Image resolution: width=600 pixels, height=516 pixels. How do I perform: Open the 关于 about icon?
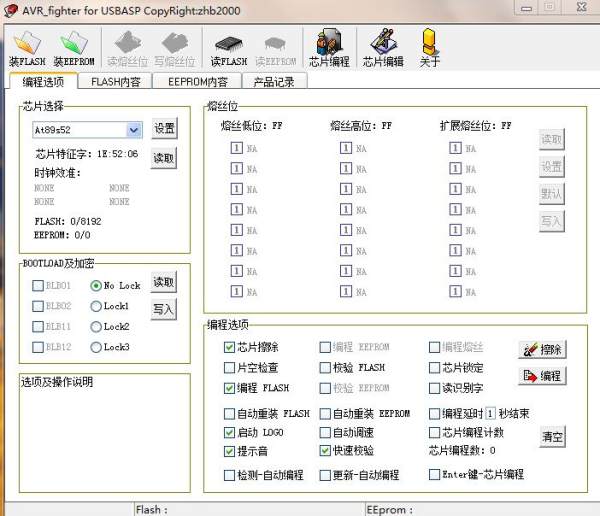click(430, 46)
